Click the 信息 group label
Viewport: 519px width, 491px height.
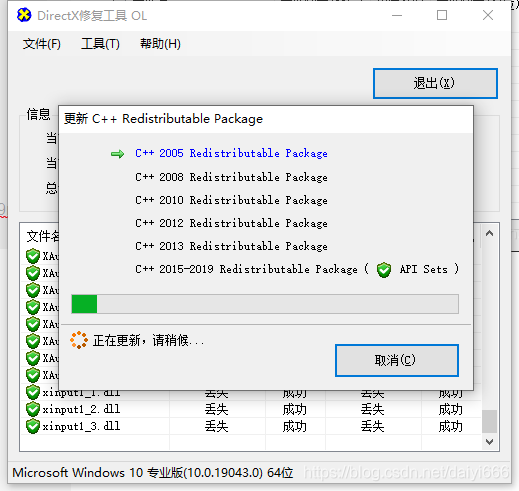(x=38, y=114)
